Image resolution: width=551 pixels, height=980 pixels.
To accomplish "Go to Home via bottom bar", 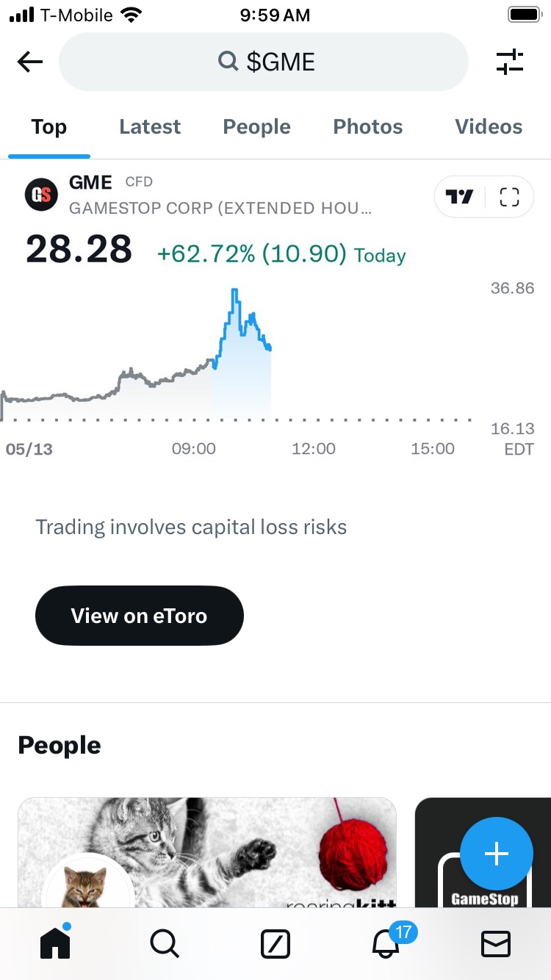I will pyautogui.click(x=55, y=943).
